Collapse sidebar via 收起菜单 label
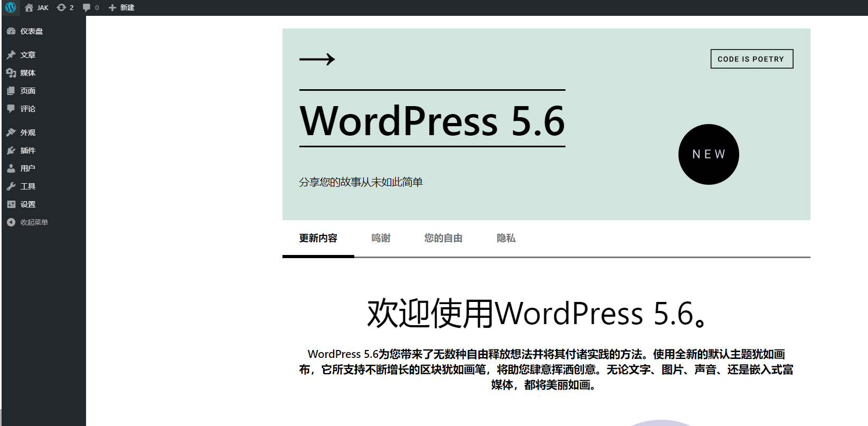The width and height of the screenshot is (868, 426). point(34,222)
